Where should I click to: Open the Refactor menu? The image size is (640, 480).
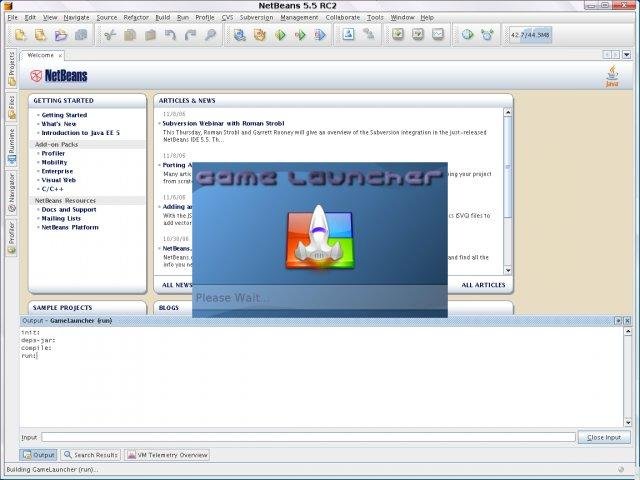[x=136, y=18]
